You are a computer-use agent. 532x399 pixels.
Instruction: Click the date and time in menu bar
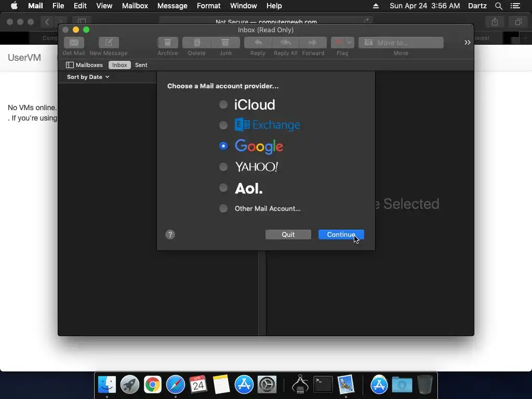click(425, 6)
